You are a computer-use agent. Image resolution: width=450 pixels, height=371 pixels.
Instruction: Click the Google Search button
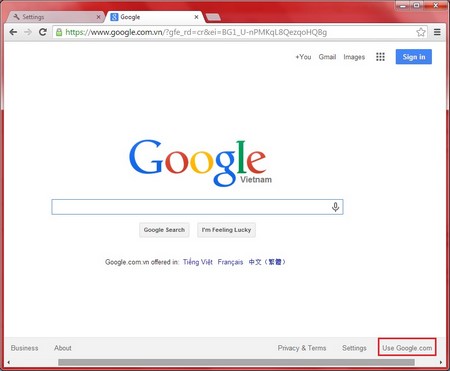click(x=164, y=230)
